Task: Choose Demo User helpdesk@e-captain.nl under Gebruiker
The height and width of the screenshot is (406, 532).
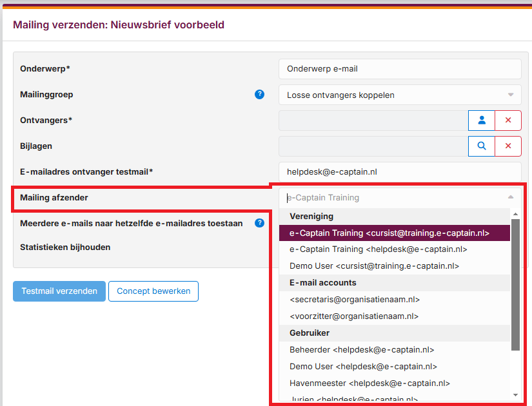Action: 394,366
